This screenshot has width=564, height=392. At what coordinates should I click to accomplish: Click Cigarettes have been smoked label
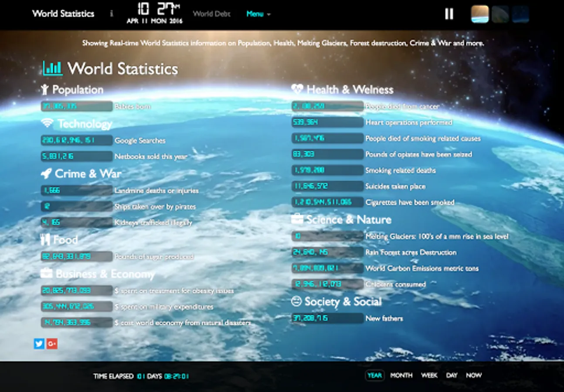click(x=410, y=202)
